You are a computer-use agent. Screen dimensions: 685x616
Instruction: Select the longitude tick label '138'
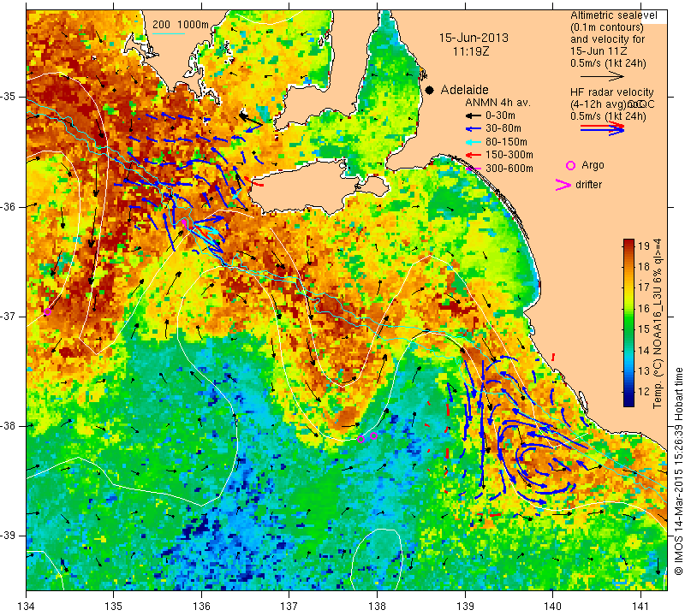pyautogui.click(x=377, y=607)
